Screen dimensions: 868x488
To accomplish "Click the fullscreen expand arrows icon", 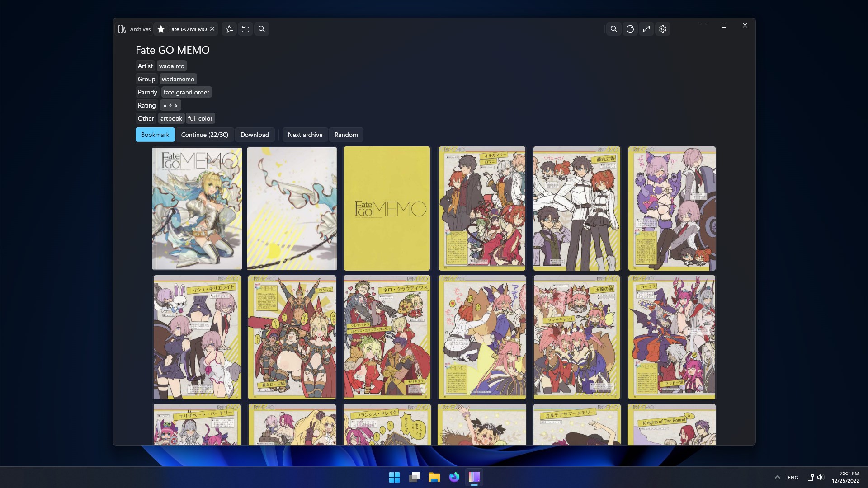I will click(646, 29).
